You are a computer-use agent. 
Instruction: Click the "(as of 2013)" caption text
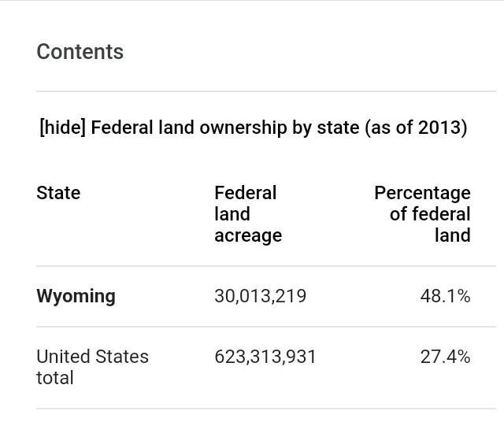tap(416, 128)
